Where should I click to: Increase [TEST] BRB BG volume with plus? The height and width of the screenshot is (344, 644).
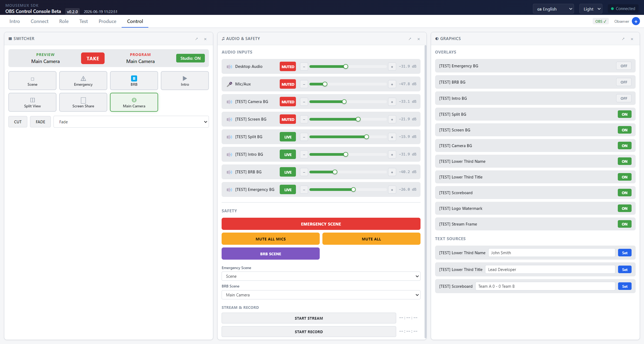(x=392, y=172)
